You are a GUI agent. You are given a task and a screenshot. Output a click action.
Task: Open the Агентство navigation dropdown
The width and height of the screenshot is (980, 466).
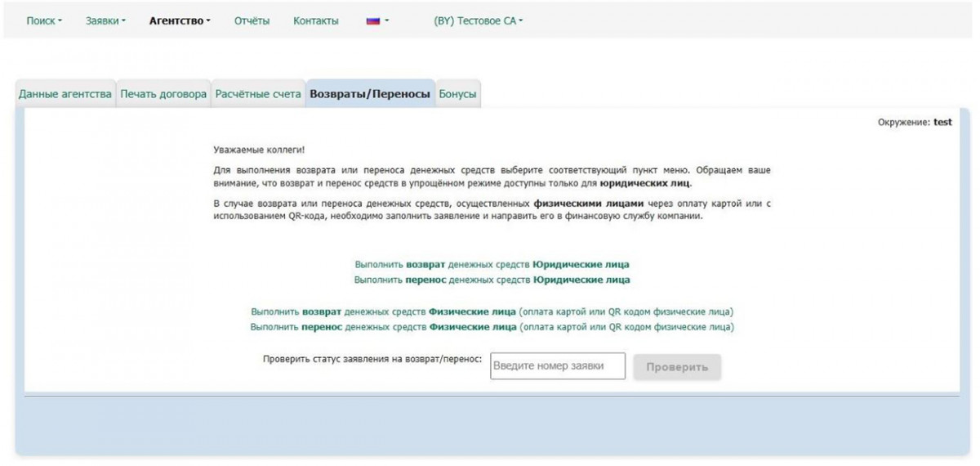pos(180,21)
